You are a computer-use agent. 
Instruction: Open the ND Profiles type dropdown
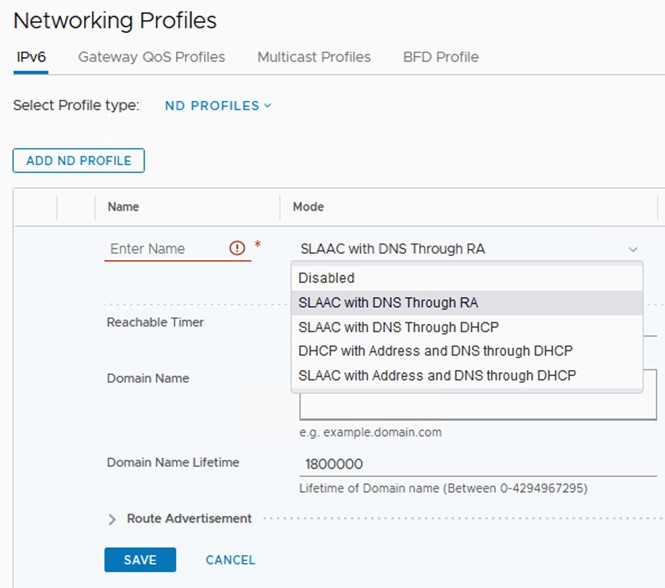tap(218, 105)
